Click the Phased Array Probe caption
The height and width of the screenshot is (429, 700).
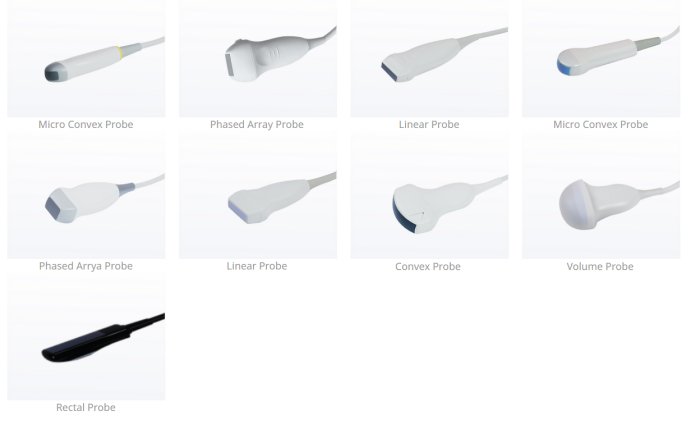click(257, 125)
